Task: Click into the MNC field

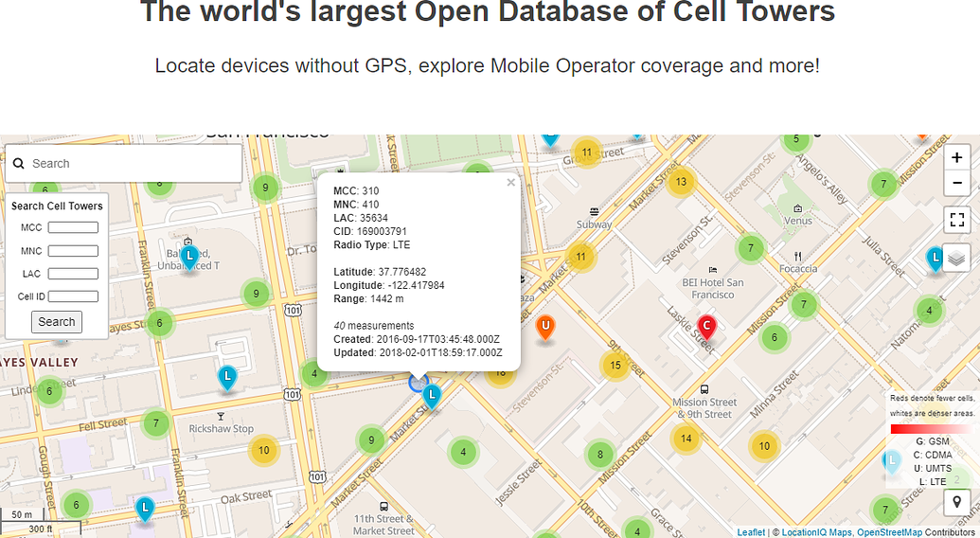Action: coord(73,251)
